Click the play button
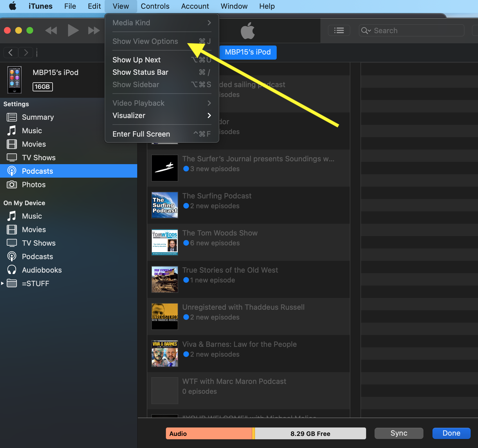The height and width of the screenshot is (448, 478). pyautogui.click(x=73, y=30)
